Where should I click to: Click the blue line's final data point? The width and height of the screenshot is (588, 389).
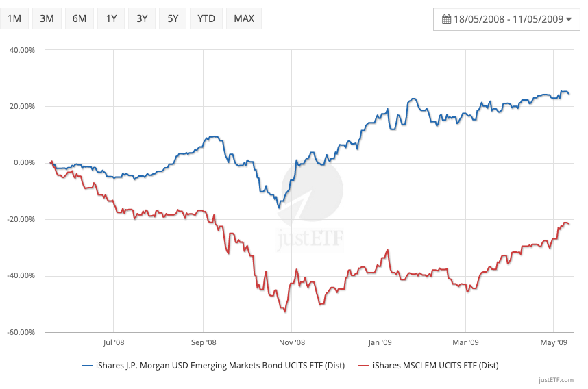coord(568,93)
